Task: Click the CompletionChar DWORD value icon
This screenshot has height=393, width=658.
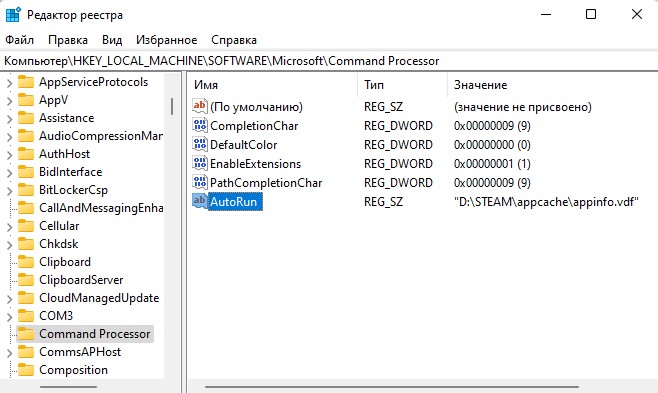Action: (200, 125)
